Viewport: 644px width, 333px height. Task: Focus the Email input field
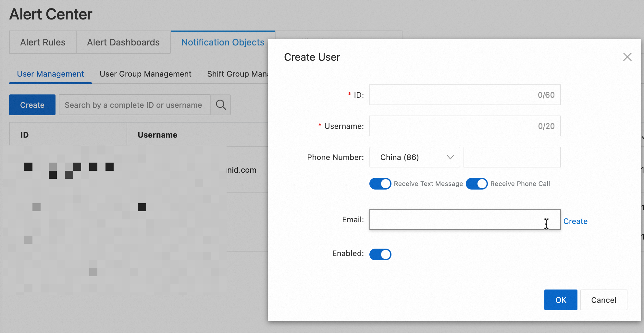click(465, 219)
